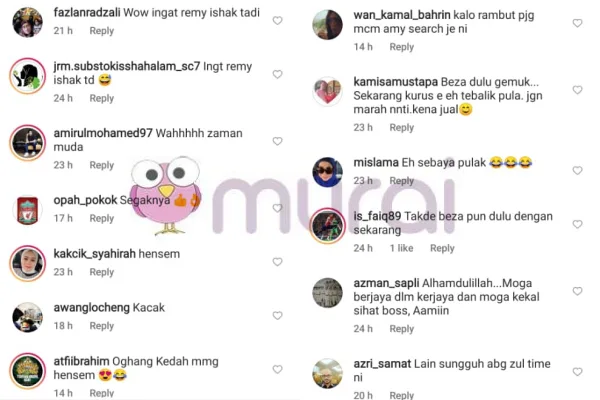Reply to azri_samat's comment
The image size is (600, 400).
(x=402, y=395)
